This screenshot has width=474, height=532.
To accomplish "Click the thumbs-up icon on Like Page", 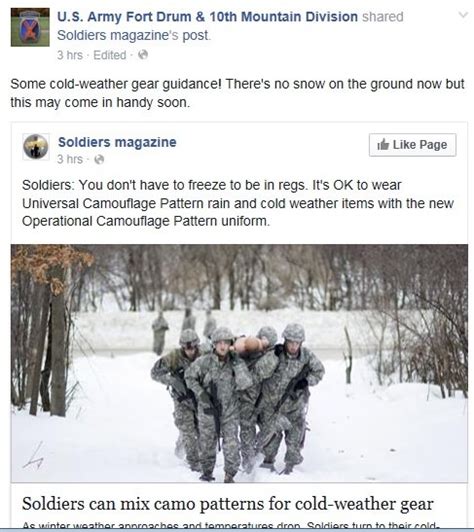I will click(383, 145).
